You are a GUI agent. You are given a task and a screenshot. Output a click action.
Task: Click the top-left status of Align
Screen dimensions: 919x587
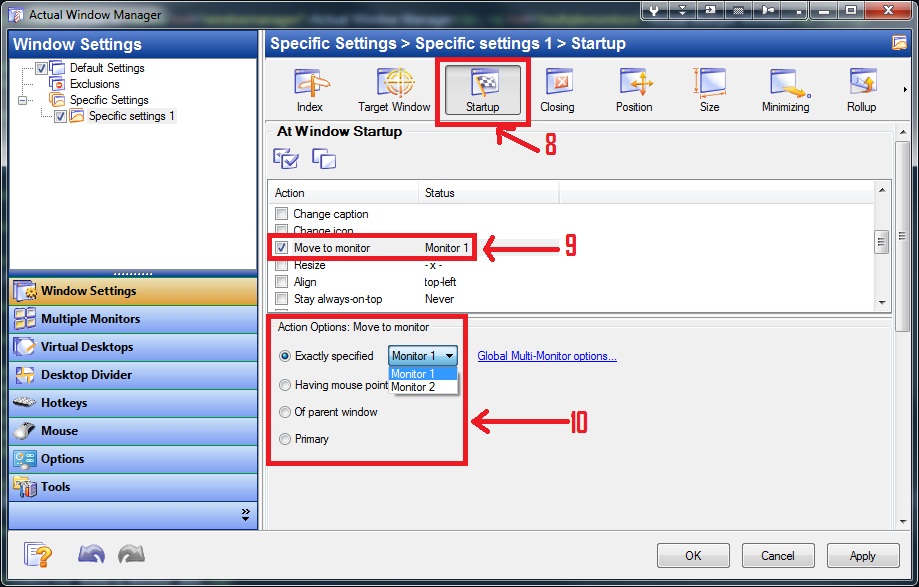click(x=440, y=282)
